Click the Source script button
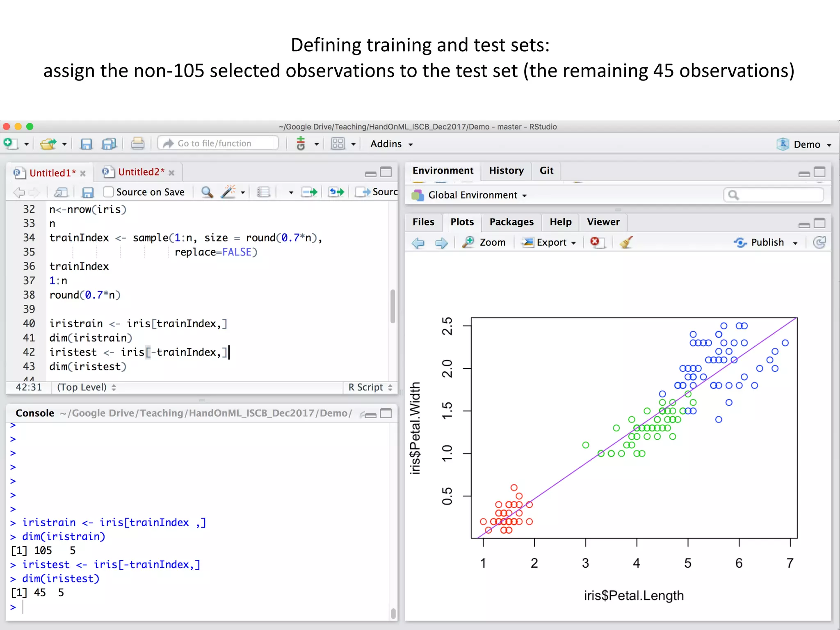The height and width of the screenshot is (630, 840). coord(377,192)
